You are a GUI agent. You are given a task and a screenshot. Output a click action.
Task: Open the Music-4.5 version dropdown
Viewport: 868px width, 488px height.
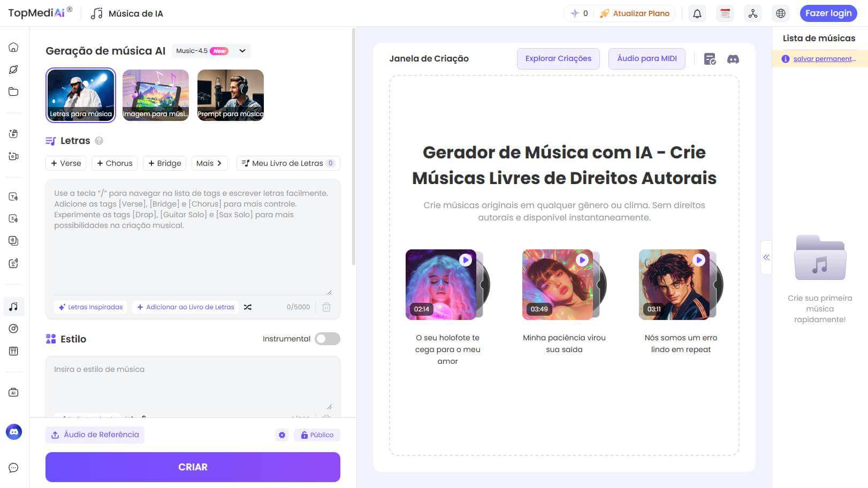click(x=211, y=50)
